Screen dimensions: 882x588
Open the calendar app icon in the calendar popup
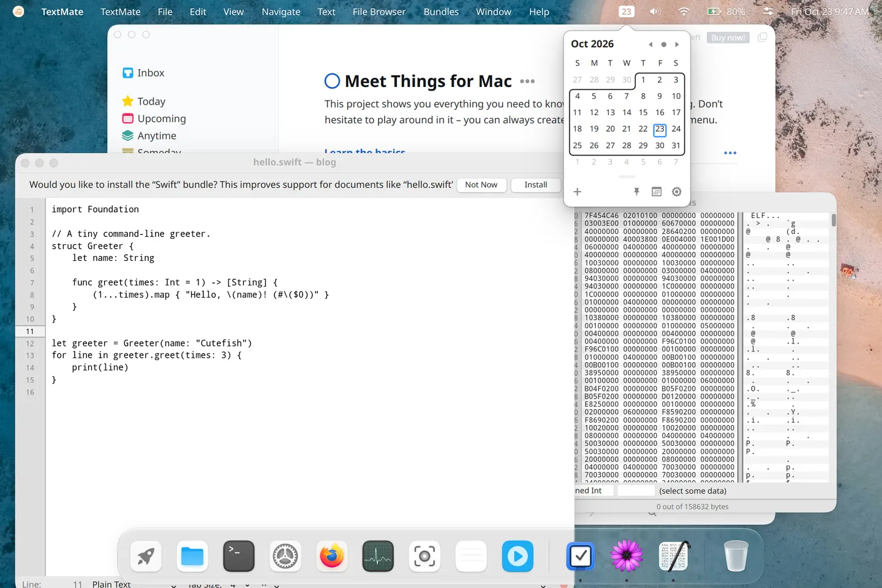tap(657, 192)
